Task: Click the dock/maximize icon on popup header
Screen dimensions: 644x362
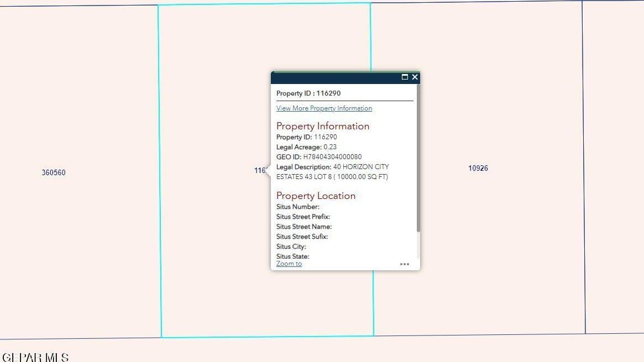Action: click(404, 77)
